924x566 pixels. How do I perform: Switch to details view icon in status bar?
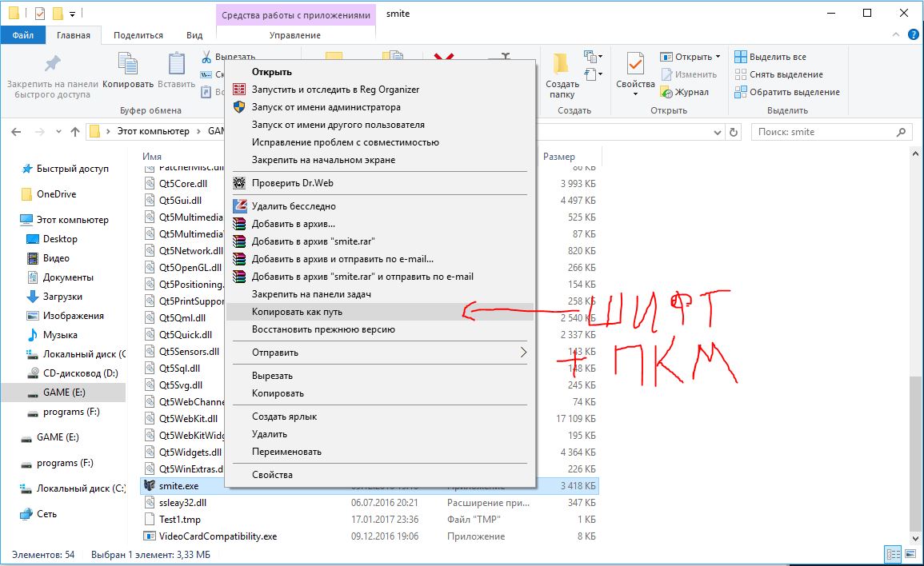[893, 554]
